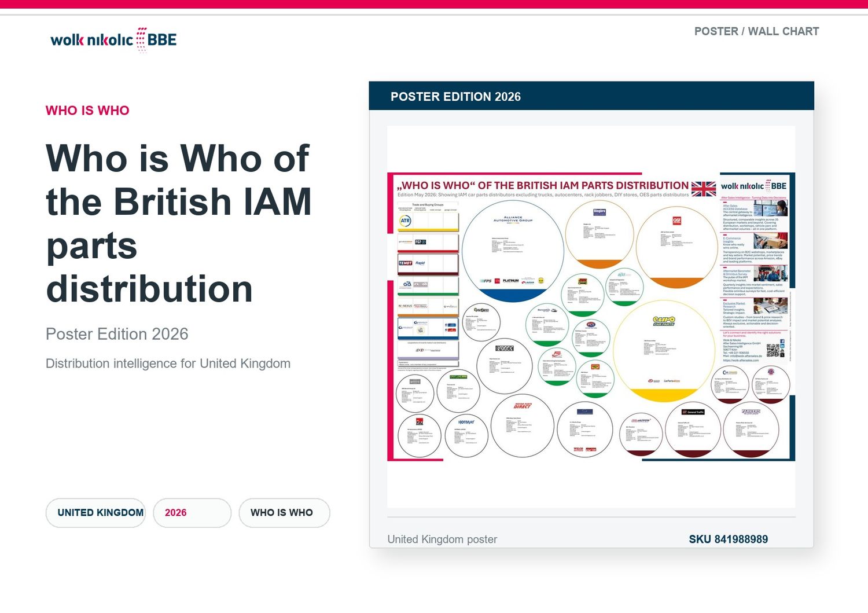The height and width of the screenshot is (613, 868).
Task: Select the 2026 tag
Action: click(192, 513)
